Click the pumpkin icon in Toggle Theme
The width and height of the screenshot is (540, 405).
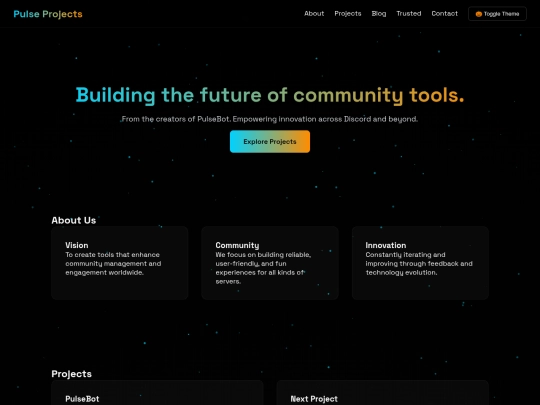(x=478, y=14)
